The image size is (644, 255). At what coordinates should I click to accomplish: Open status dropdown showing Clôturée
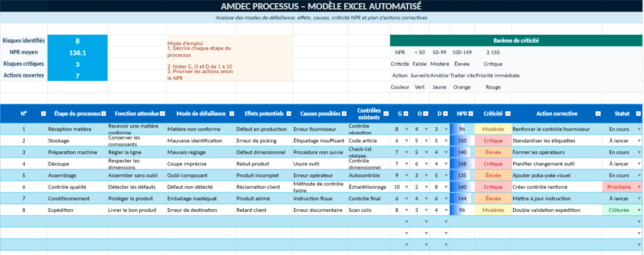[x=639, y=210]
